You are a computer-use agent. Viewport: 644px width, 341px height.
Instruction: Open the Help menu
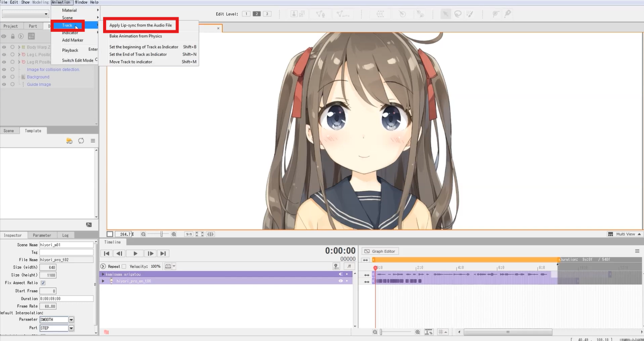(94, 3)
